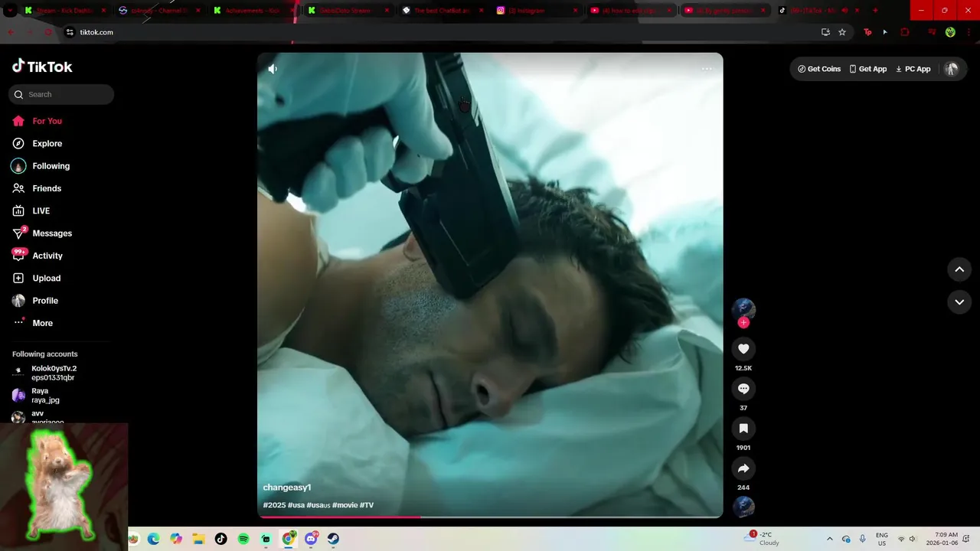Viewport: 980px width, 551px height.
Task: Open the weather widget showing Cloudy
Action: [x=762, y=539]
